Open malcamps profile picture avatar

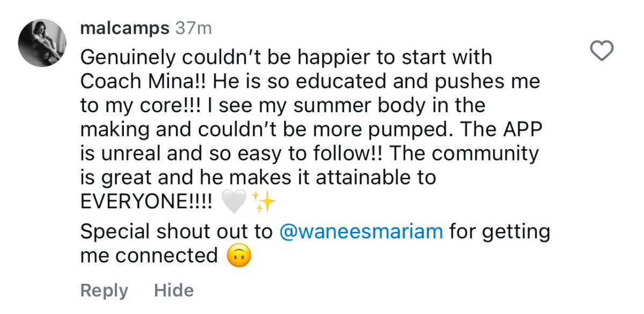point(42,43)
